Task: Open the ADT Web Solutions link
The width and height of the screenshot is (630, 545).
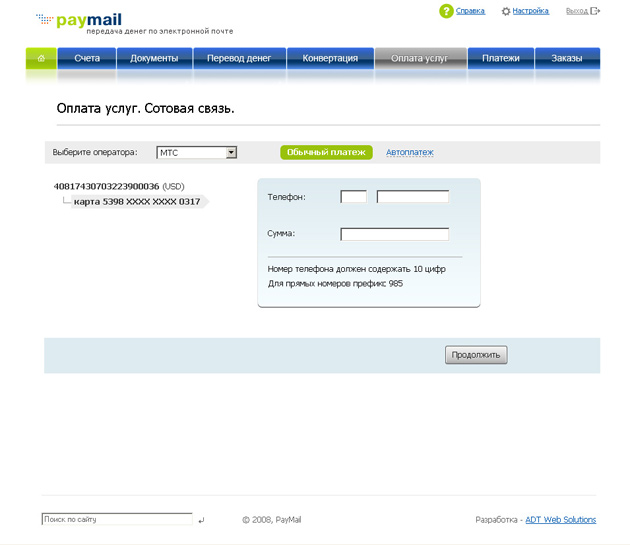Action: tap(563, 520)
